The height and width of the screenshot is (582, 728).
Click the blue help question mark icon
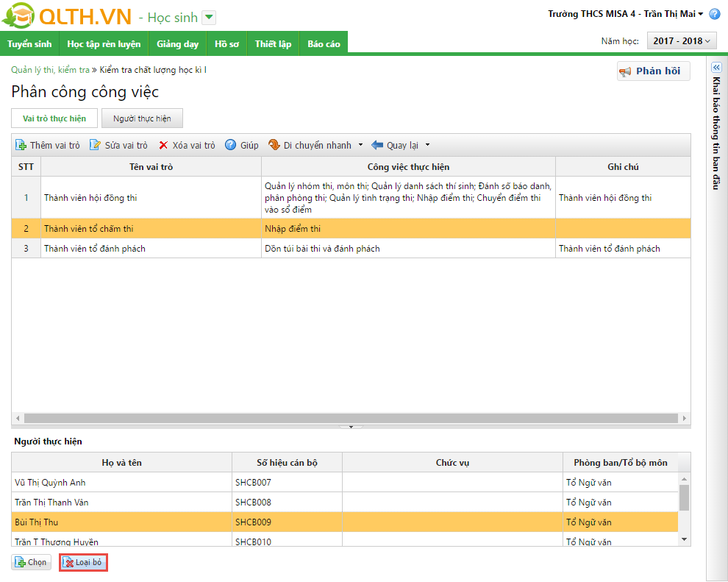pyautogui.click(x=714, y=14)
